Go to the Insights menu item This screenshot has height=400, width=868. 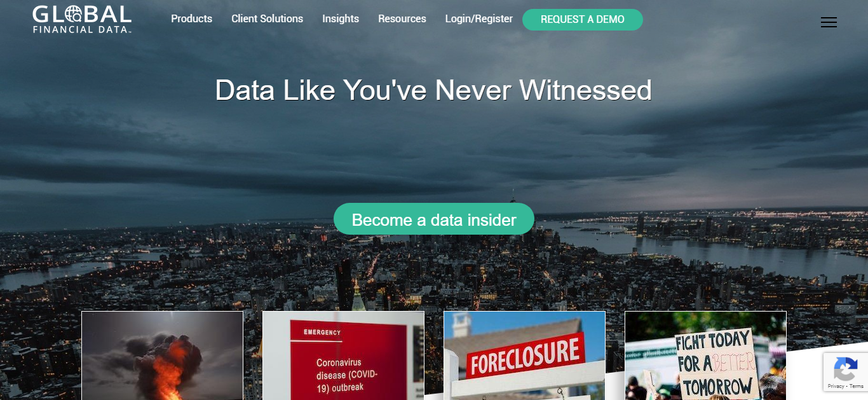click(x=341, y=19)
